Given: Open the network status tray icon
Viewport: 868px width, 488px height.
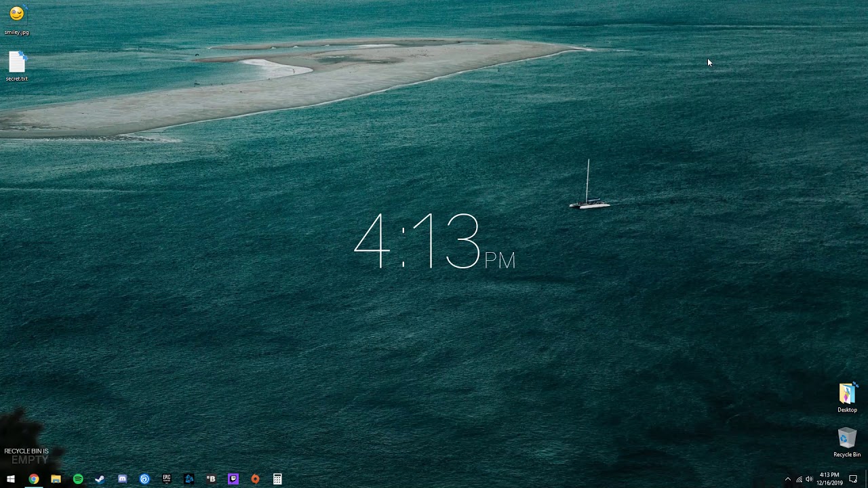Looking at the screenshot, I should coord(799,479).
